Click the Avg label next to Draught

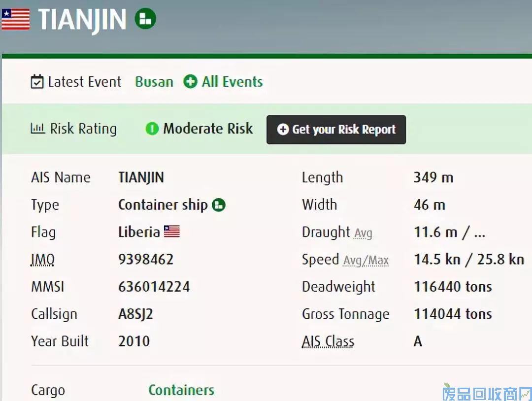(x=363, y=233)
